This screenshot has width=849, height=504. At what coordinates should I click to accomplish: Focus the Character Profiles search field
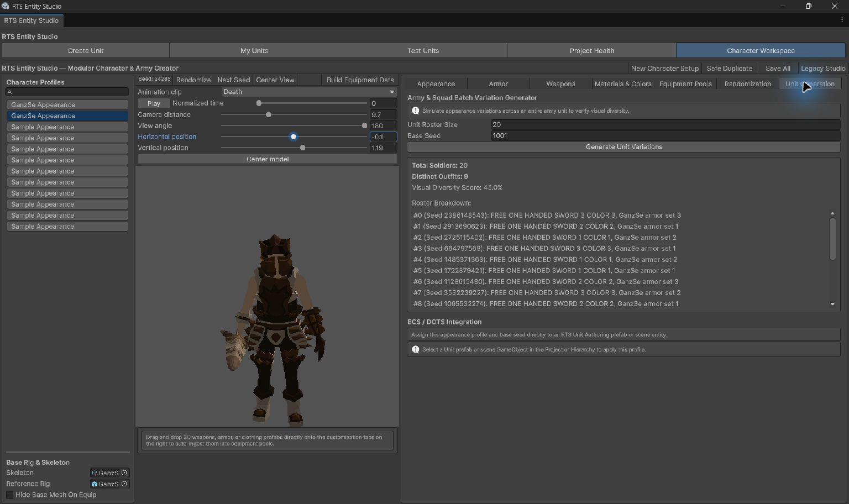click(67, 92)
